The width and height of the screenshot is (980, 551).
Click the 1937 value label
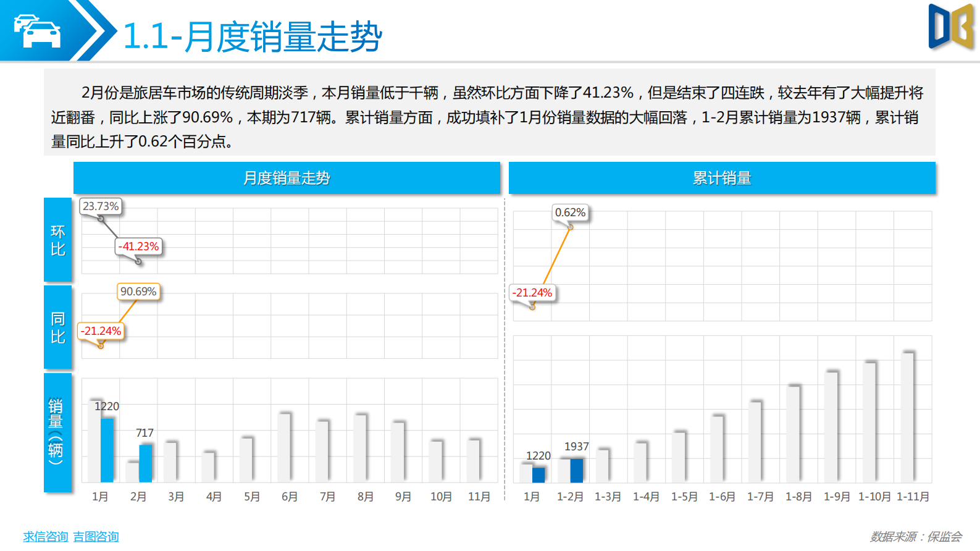click(576, 447)
